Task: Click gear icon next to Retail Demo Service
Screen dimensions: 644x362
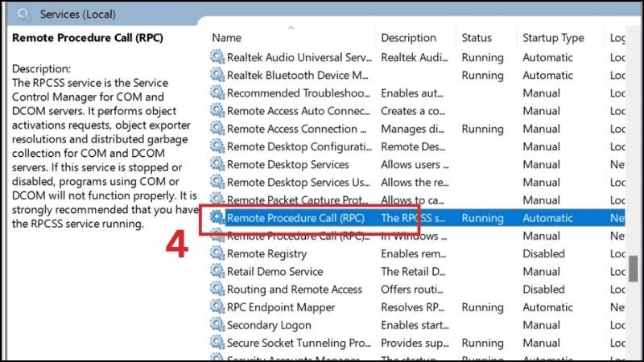Action: 217,271
